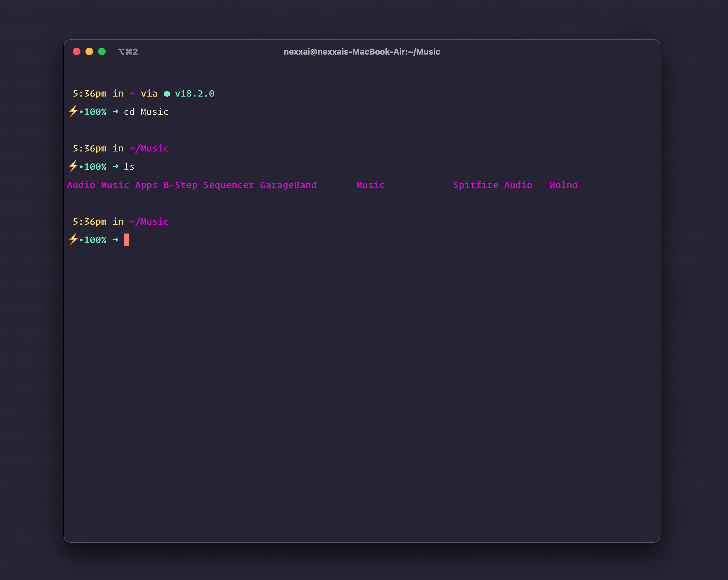The image size is (728, 580).
Task: Select the GarageBand directory entry
Action: click(x=288, y=185)
